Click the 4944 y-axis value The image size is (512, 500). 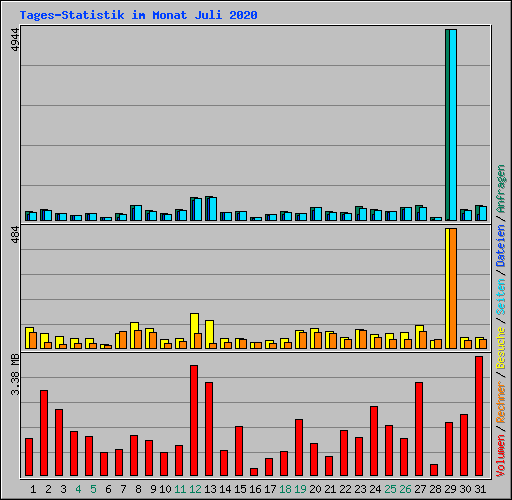(x=15, y=40)
